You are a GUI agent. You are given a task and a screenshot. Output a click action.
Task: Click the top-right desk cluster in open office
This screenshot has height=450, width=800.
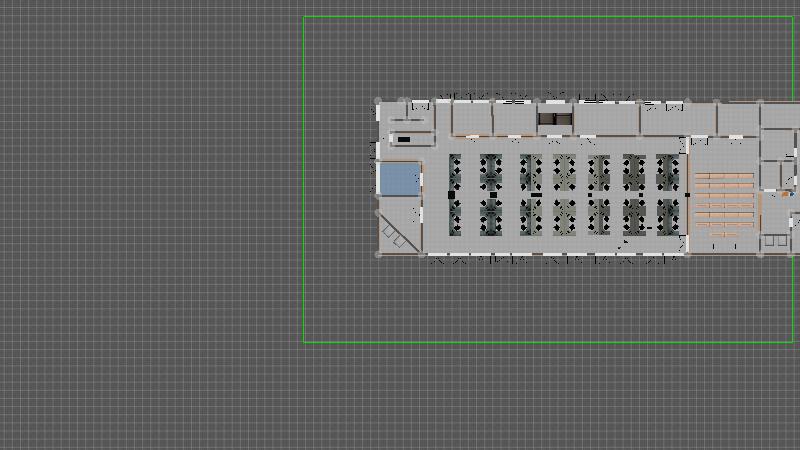pos(667,170)
